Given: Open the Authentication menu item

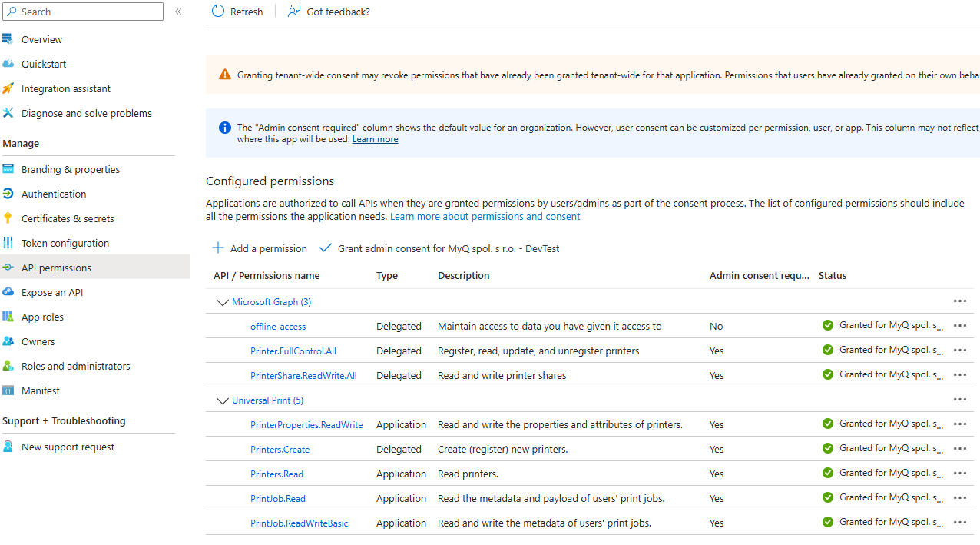Looking at the screenshot, I should coord(54,194).
